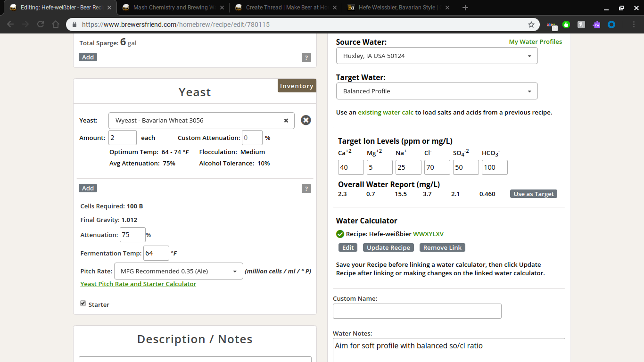Click the Use as Target button
Image resolution: width=644 pixels, height=362 pixels.
tap(534, 194)
